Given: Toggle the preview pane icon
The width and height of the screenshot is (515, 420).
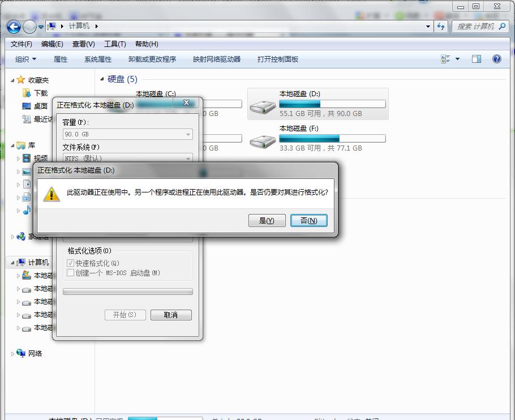Looking at the screenshot, I should click(x=477, y=59).
